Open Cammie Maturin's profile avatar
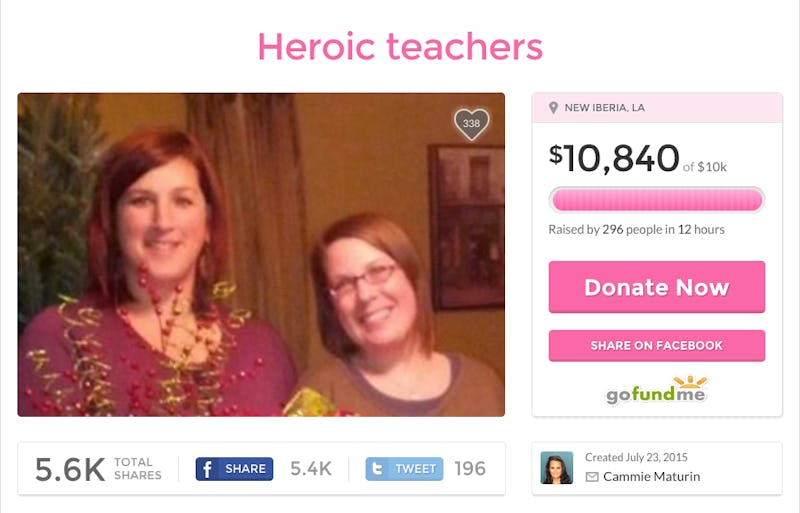800x513 pixels. click(557, 468)
